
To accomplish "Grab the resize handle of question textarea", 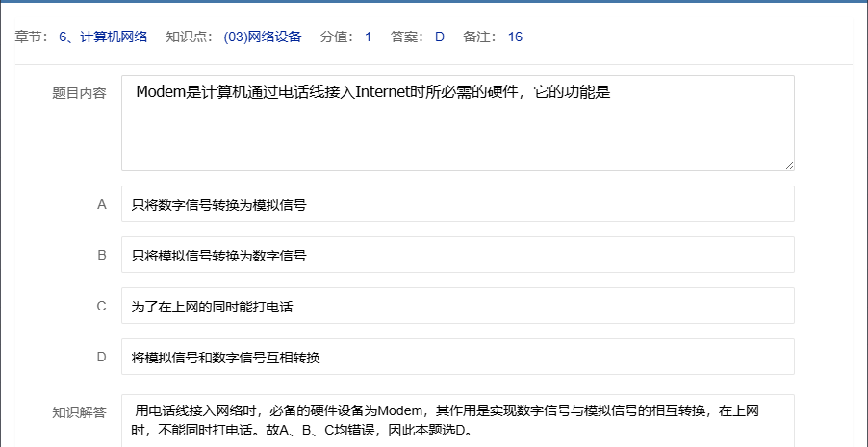I will (x=788, y=165).
